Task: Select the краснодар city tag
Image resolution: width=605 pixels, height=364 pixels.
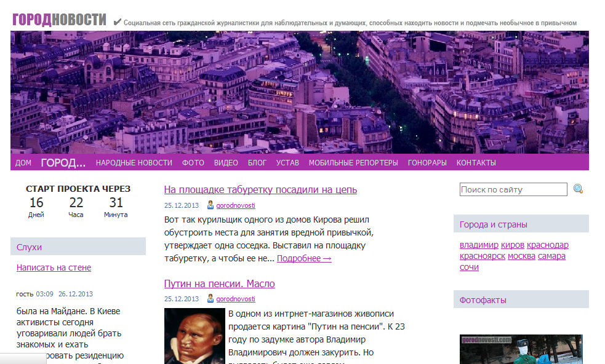Action: 548,245
